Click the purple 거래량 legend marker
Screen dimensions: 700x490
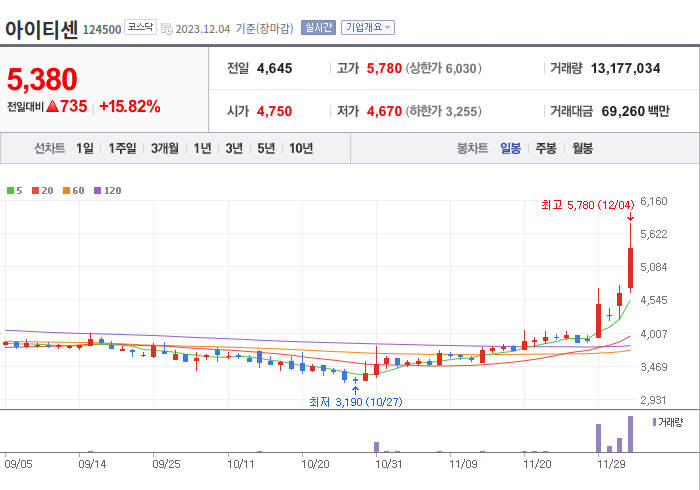(654, 422)
